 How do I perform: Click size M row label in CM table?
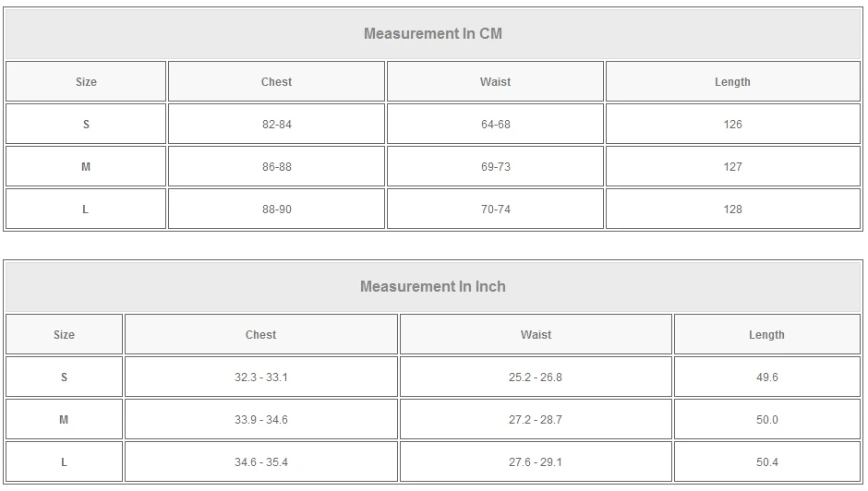pos(86,167)
